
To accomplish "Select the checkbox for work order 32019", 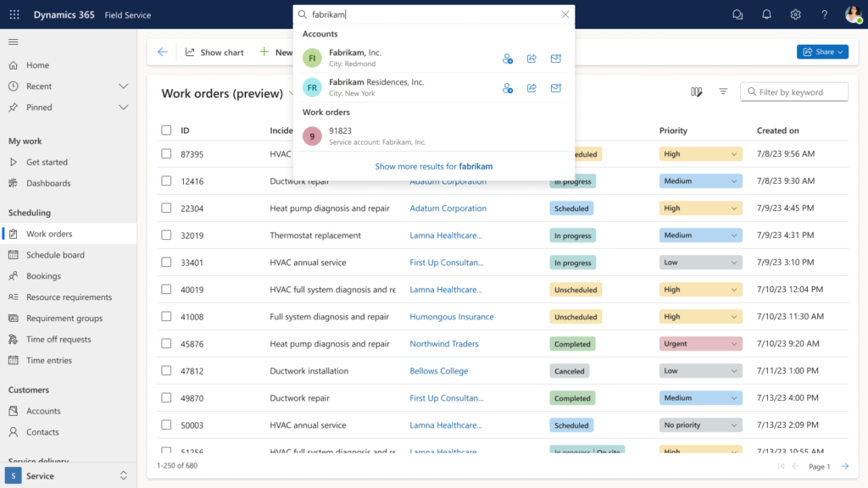I will [x=166, y=236].
